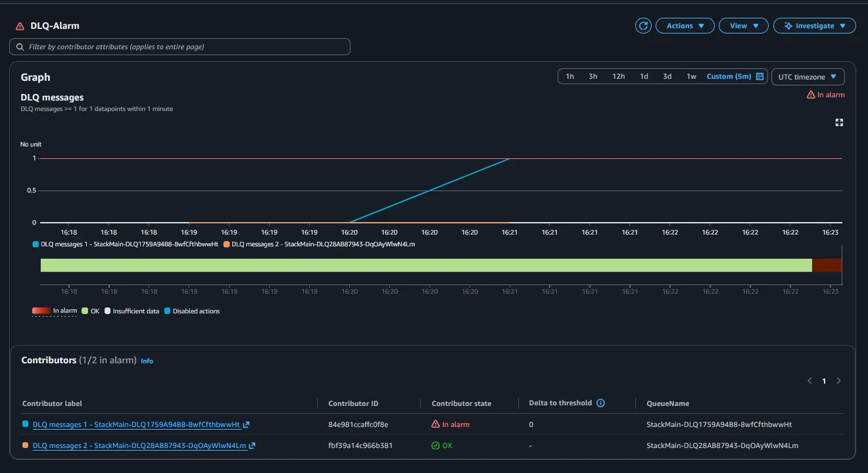Open the UTC timezone selector
This screenshot has width=868, height=473.
(808, 77)
